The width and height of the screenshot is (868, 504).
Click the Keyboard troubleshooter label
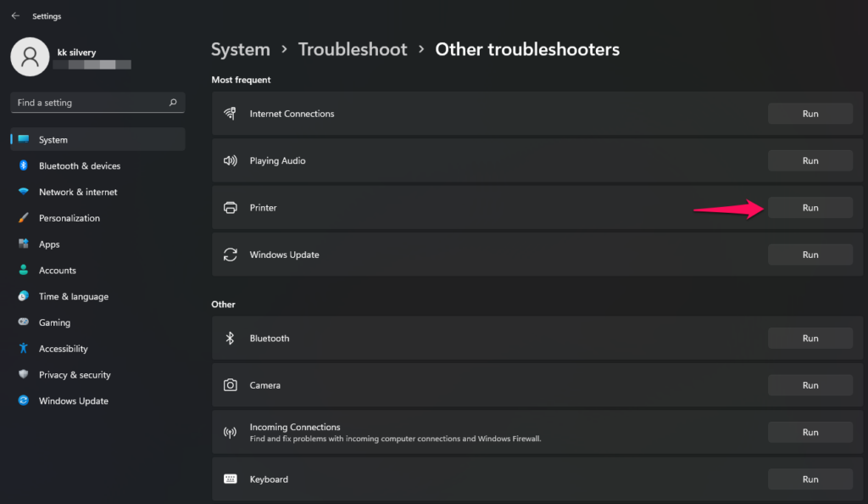point(269,479)
